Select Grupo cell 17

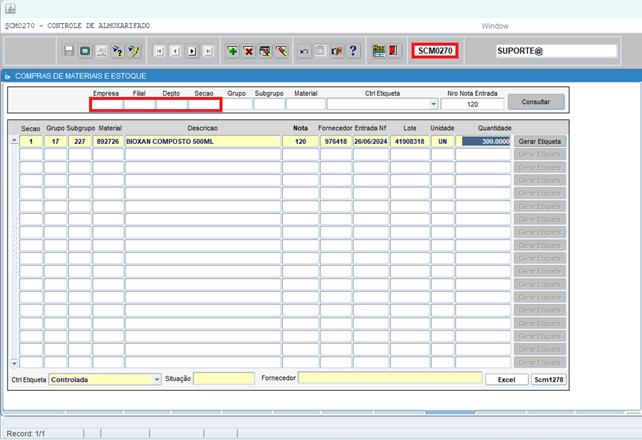pos(56,141)
